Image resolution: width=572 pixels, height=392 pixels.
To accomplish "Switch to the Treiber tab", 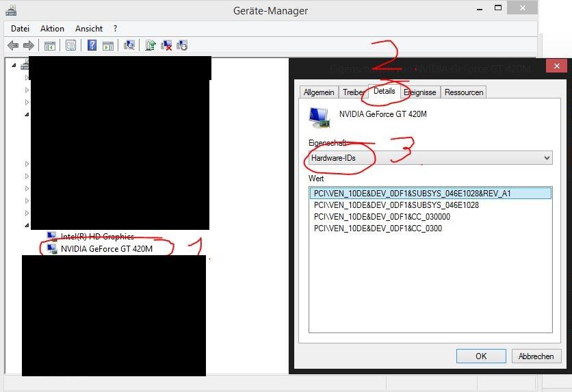I will [x=353, y=92].
